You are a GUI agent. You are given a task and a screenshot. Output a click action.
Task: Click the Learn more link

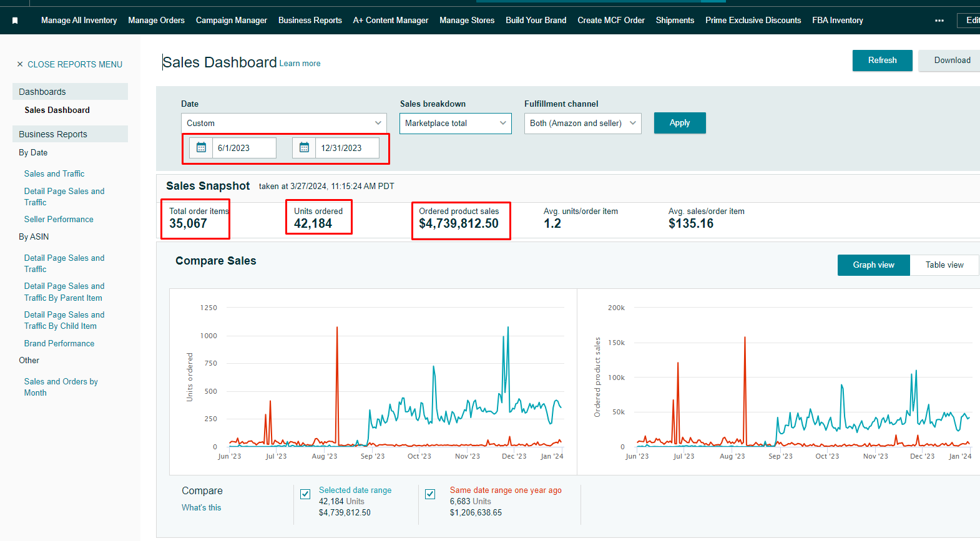[300, 64]
